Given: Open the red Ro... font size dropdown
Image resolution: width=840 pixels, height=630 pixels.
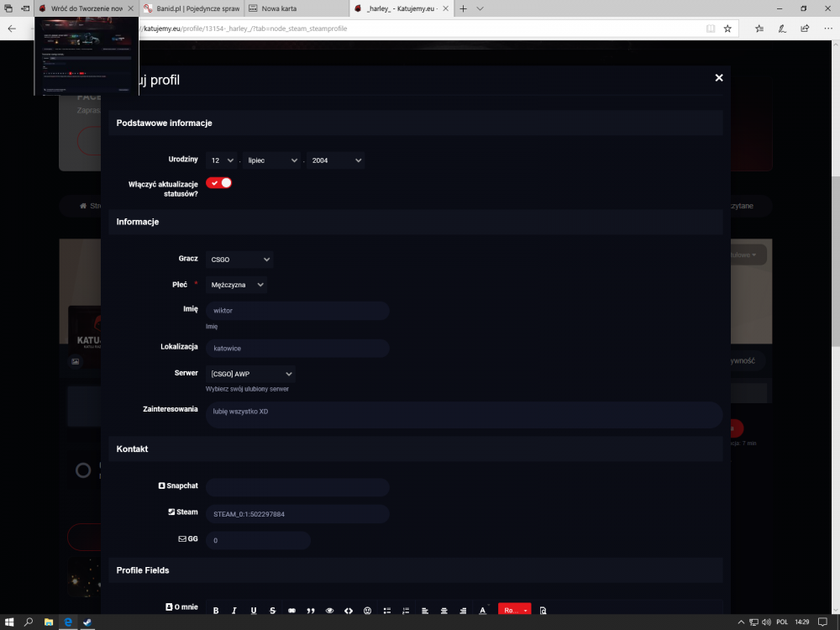Looking at the screenshot, I should click(514, 610).
